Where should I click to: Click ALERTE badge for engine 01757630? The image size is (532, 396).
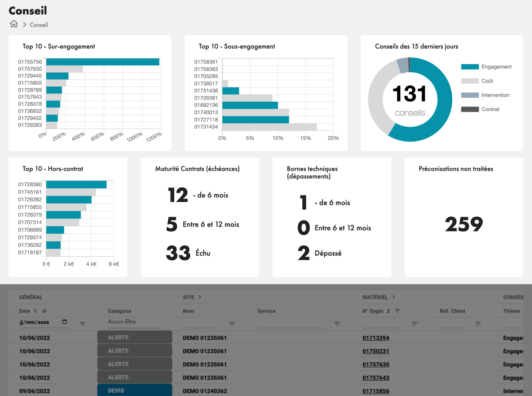[135, 364]
